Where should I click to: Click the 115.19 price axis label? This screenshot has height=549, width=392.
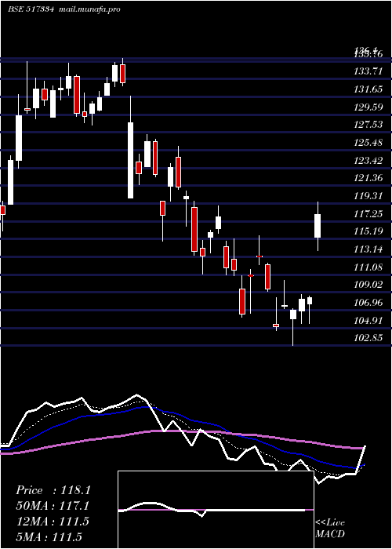point(368,231)
